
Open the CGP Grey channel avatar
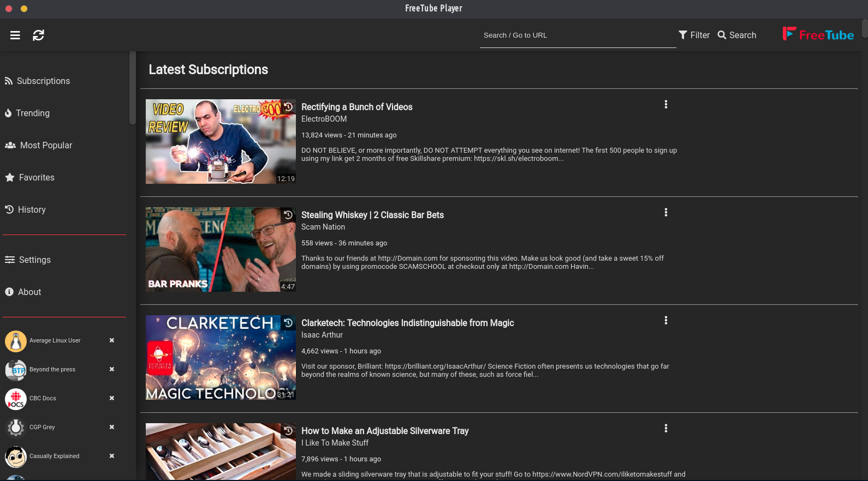pos(16,428)
